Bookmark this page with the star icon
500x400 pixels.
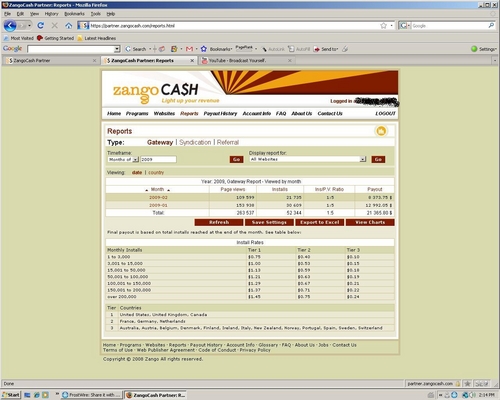point(383,26)
